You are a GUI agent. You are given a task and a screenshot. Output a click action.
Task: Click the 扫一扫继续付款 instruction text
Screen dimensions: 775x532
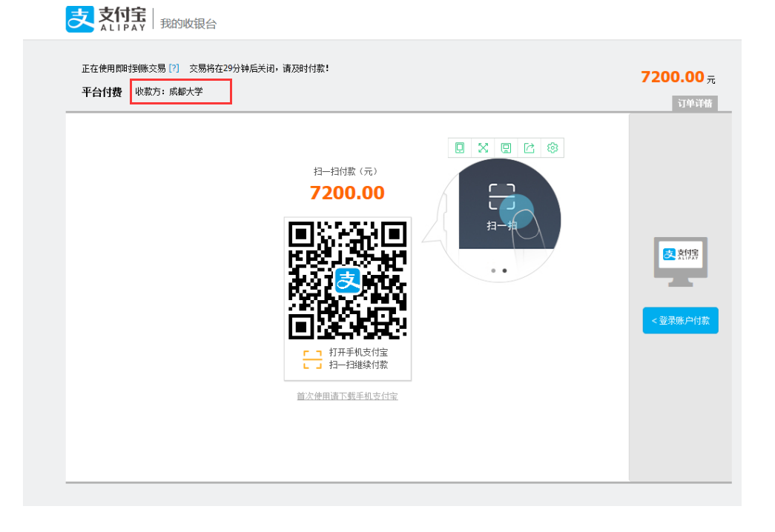pyautogui.click(x=358, y=365)
